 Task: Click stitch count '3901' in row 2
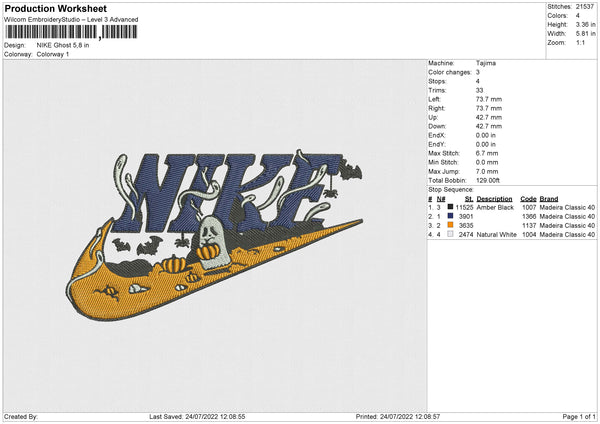tap(466, 217)
